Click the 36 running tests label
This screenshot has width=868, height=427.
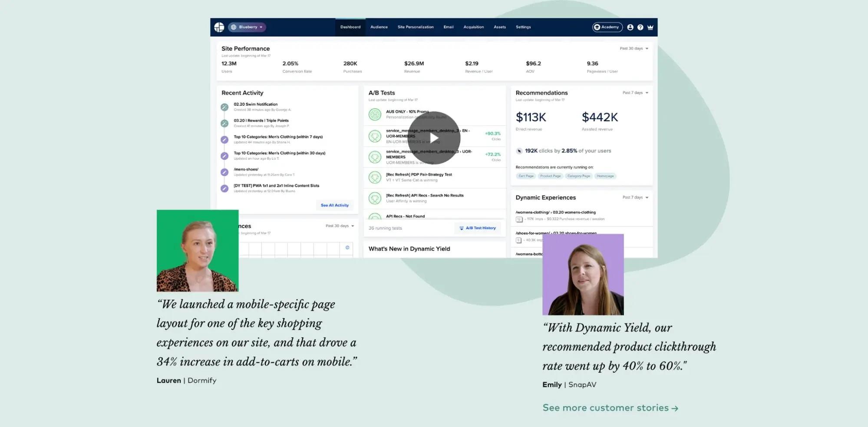tap(385, 228)
